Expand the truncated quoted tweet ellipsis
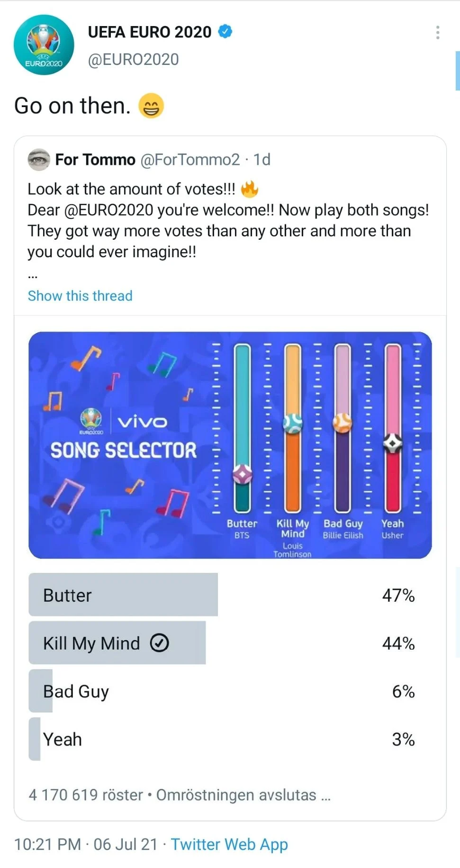This screenshot has width=460, height=868. click(x=33, y=275)
